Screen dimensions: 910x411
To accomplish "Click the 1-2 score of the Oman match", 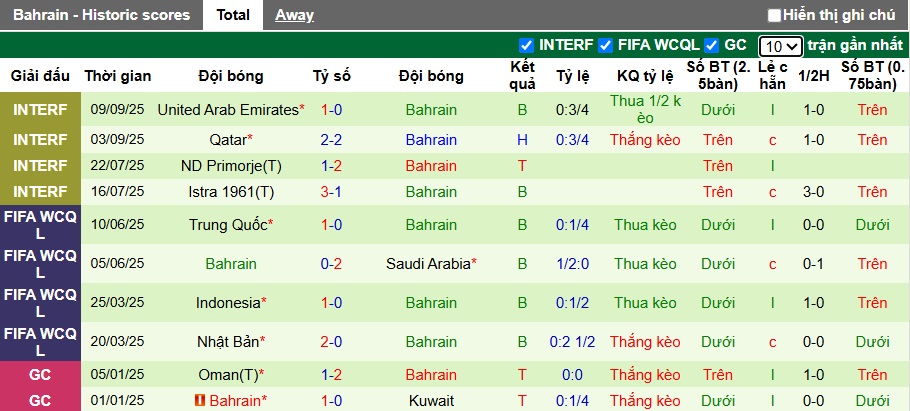I will [332, 375].
